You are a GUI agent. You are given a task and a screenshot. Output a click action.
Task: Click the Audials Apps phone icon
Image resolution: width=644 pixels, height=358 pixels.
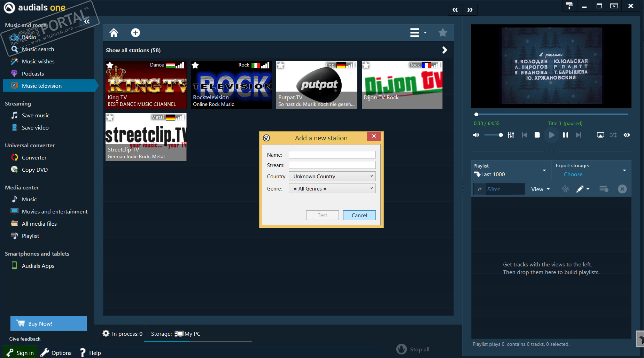click(x=14, y=266)
